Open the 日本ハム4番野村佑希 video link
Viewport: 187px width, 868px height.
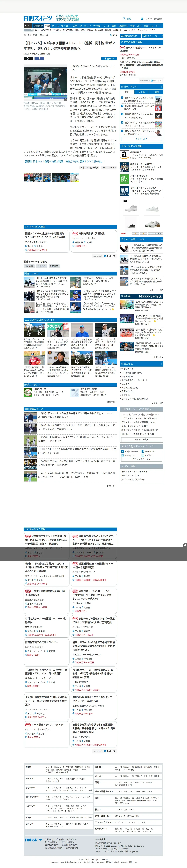64,161
